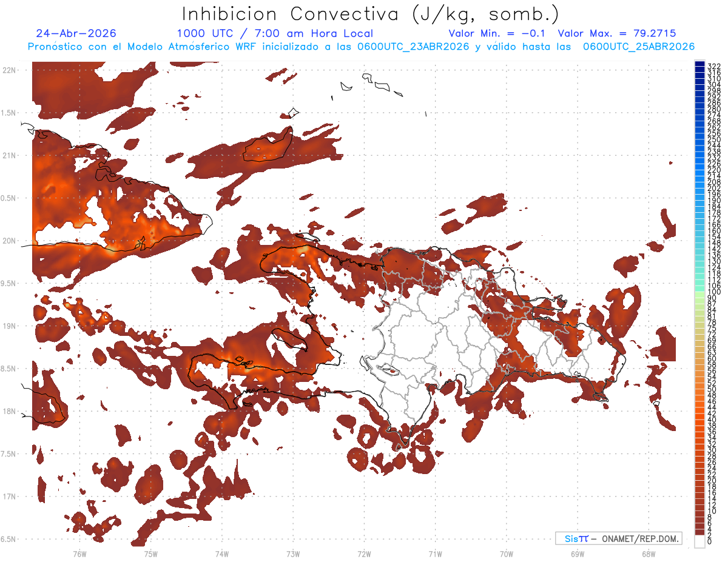Click the ONAMET/REP.DOM. attribution label
The width and height of the screenshot is (728, 562).
[x=641, y=538]
